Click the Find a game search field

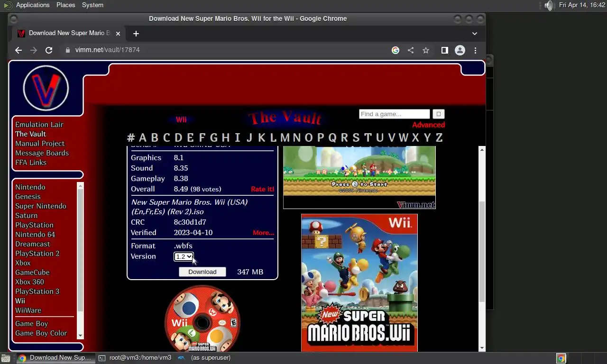[395, 114]
